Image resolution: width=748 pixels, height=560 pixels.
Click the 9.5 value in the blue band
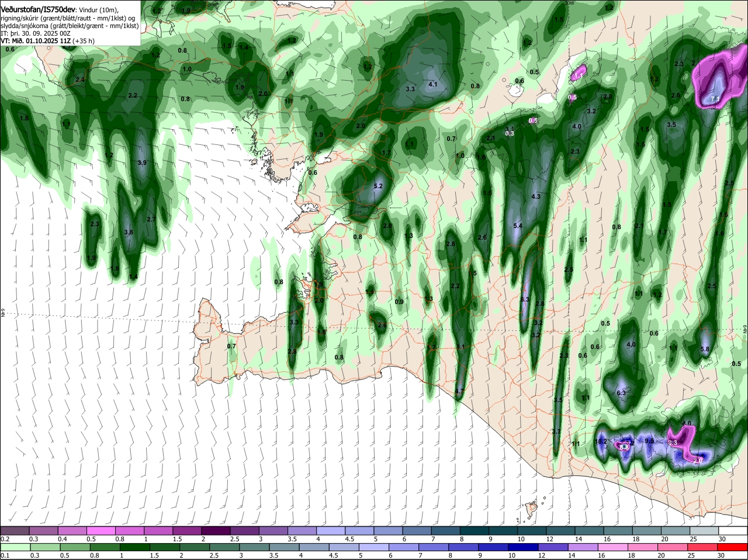click(x=649, y=441)
